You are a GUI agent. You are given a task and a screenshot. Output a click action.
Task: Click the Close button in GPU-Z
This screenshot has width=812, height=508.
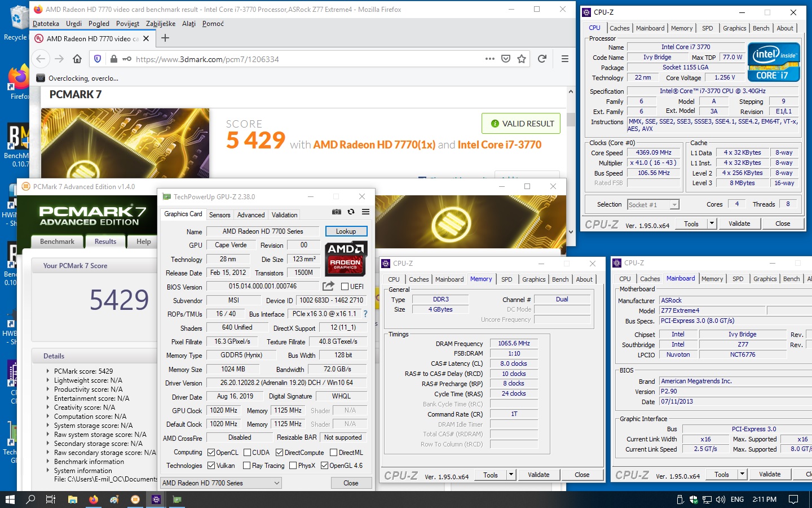[351, 483]
